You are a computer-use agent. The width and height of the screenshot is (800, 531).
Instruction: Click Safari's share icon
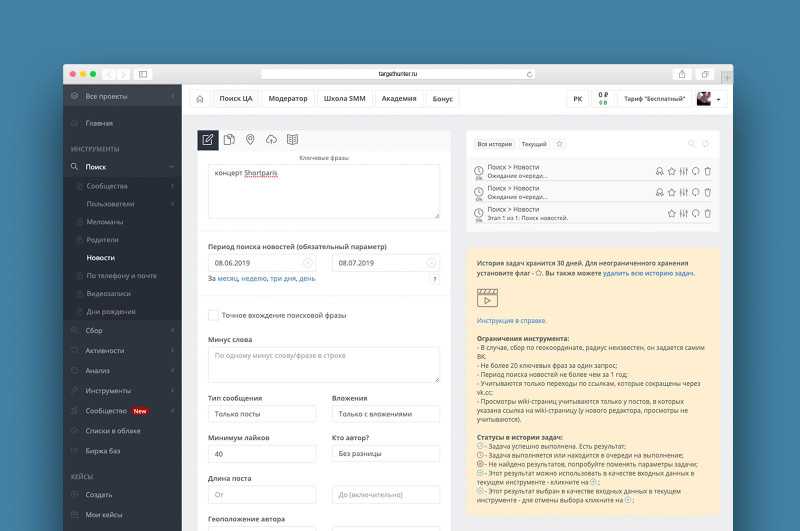682,74
